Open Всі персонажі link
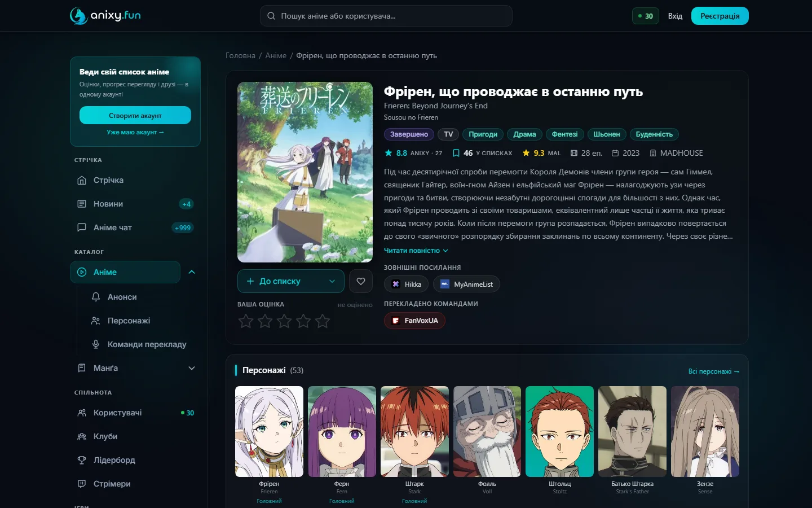 [714, 371]
